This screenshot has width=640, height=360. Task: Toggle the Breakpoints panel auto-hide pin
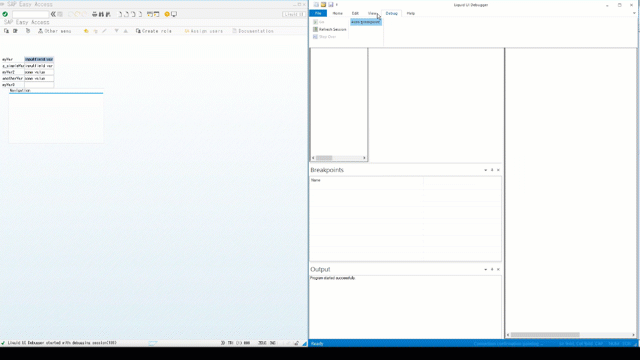[x=492, y=170]
